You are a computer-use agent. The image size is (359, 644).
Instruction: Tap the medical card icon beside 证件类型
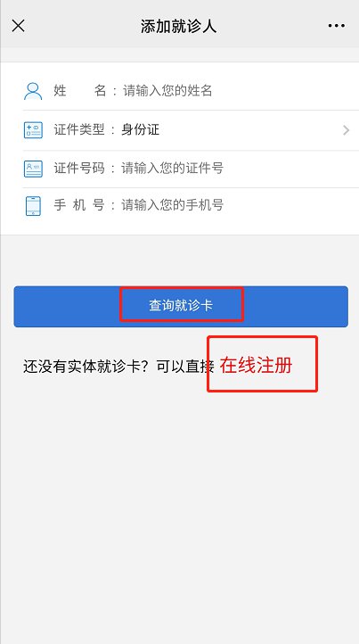[33, 130]
